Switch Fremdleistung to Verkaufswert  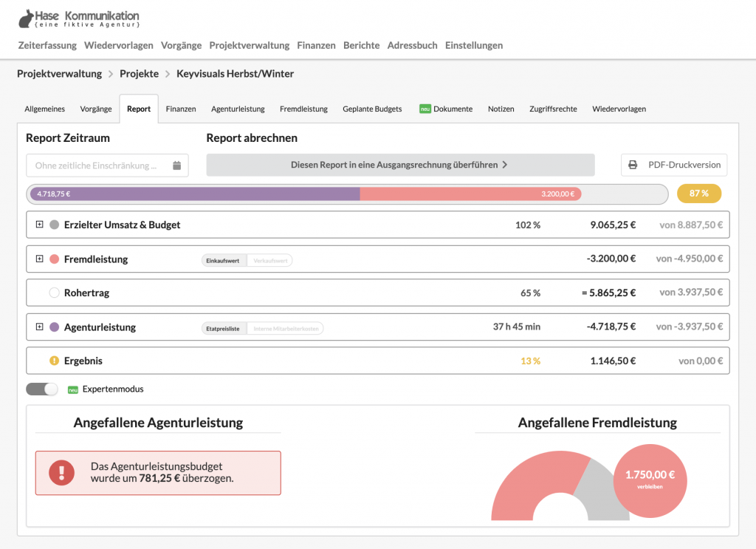pyautogui.click(x=270, y=261)
